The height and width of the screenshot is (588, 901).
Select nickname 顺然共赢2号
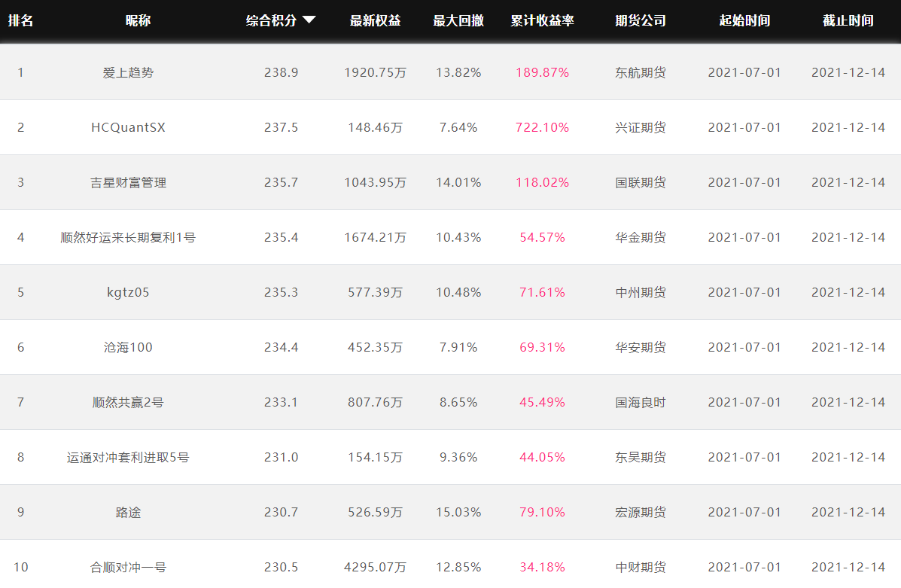(128, 402)
